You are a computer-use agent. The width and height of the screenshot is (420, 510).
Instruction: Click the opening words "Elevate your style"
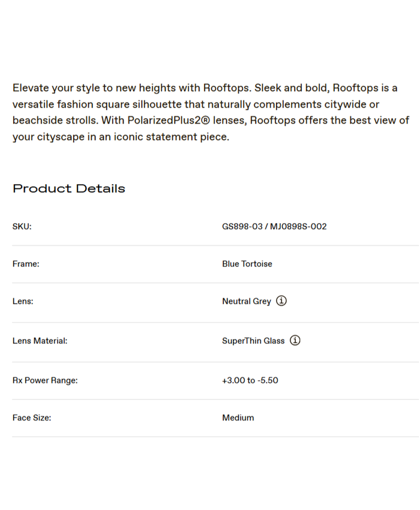point(51,88)
